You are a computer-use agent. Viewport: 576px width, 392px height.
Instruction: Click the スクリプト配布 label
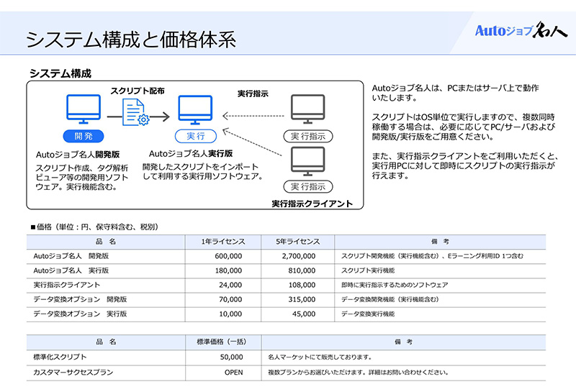coord(138,91)
